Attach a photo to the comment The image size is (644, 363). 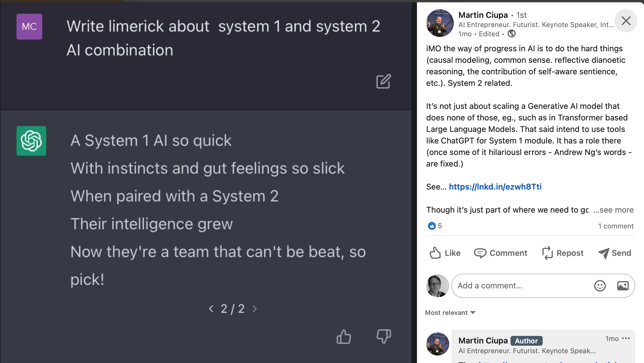pos(623,286)
